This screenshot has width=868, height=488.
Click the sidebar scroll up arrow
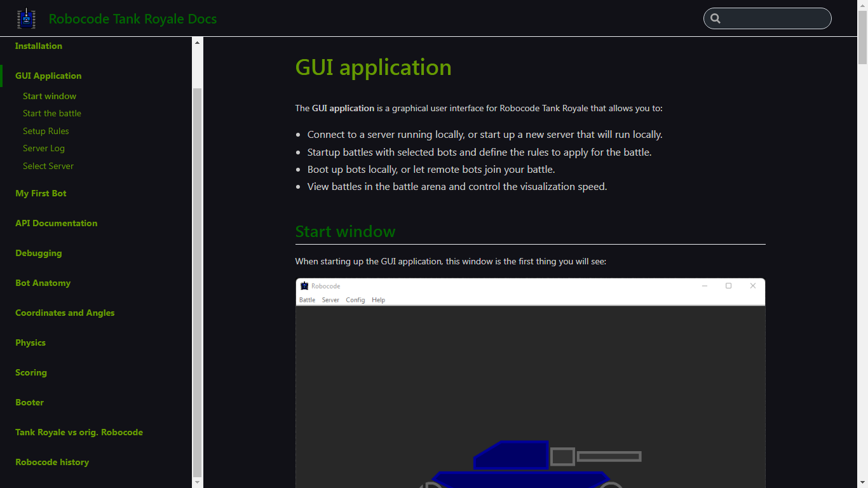pos(197,43)
